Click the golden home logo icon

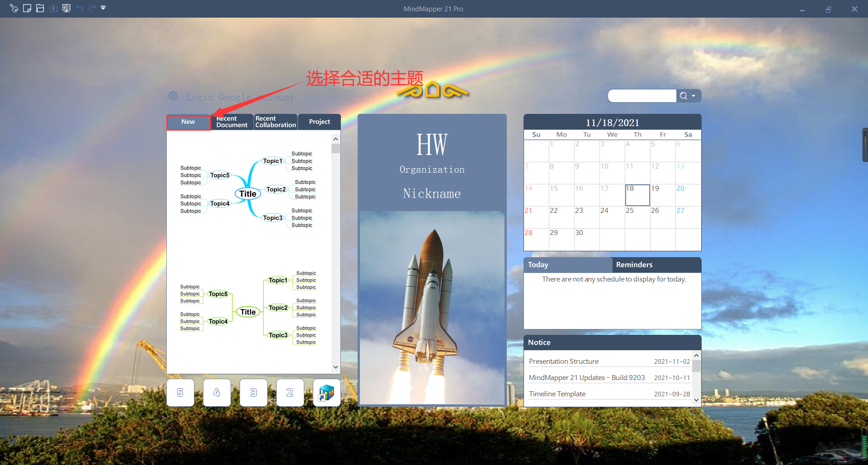[433, 90]
